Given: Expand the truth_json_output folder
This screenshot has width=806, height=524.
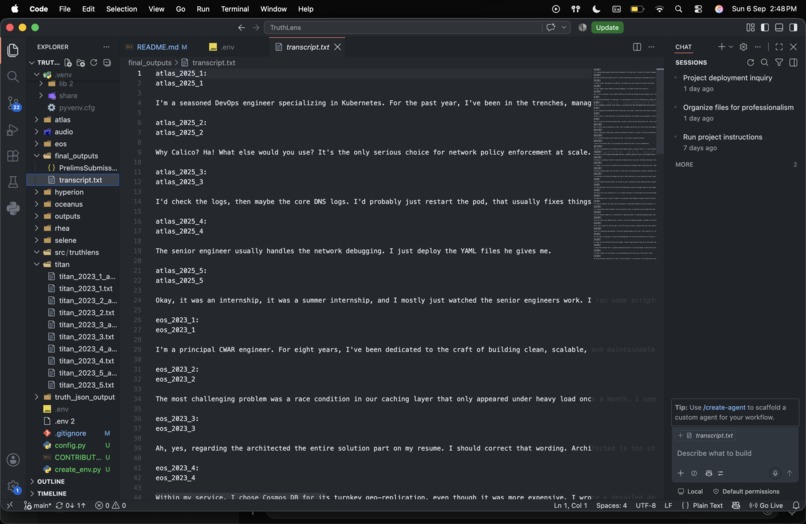Looking at the screenshot, I should (x=84, y=397).
